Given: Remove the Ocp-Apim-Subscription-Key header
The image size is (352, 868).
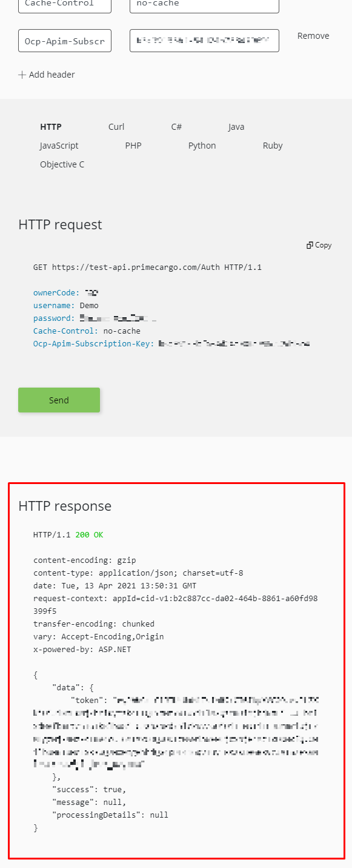Looking at the screenshot, I should (313, 36).
